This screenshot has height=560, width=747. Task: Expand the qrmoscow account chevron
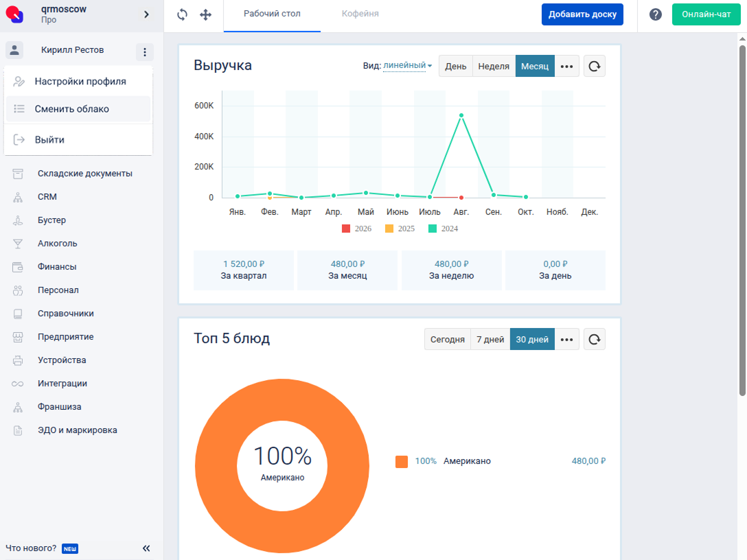(x=146, y=14)
